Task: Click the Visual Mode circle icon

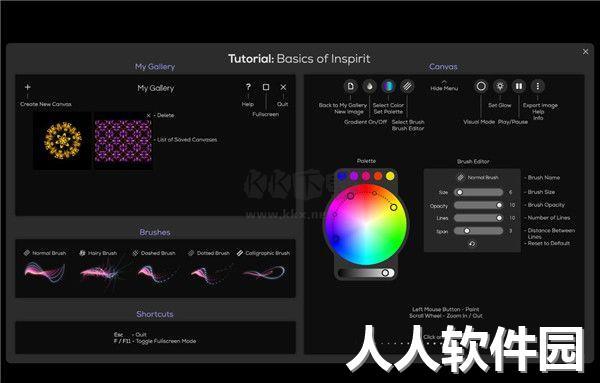Action: pyautogui.click(x=481, y=86)
